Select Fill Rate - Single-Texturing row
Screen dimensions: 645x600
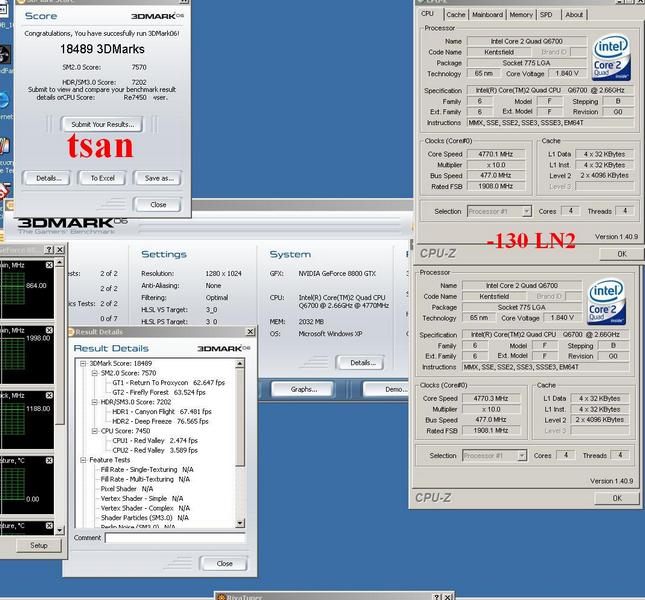click(x=147, y=470)
